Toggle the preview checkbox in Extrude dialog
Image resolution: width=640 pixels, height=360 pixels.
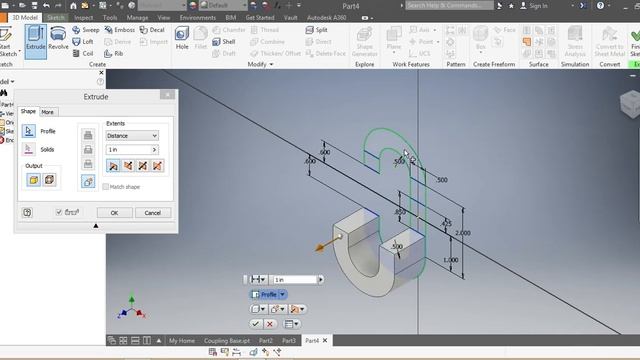[x=59, y=212]
